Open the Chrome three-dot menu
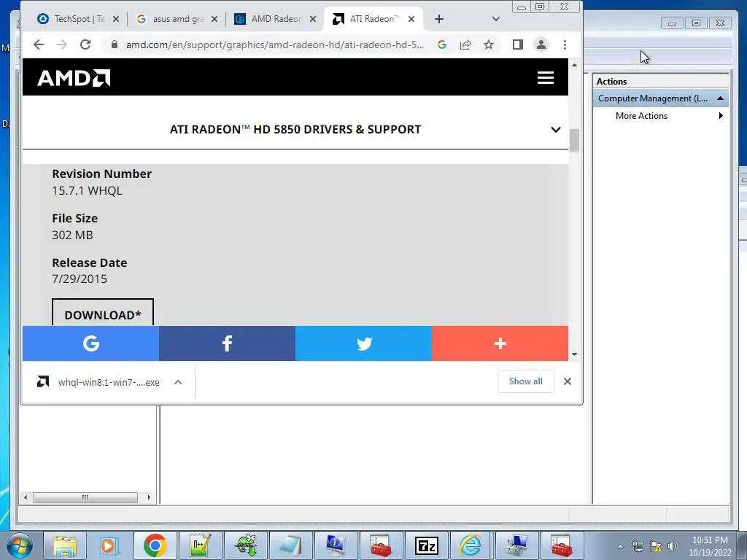747x560 pixels. [x=565, y=44]
